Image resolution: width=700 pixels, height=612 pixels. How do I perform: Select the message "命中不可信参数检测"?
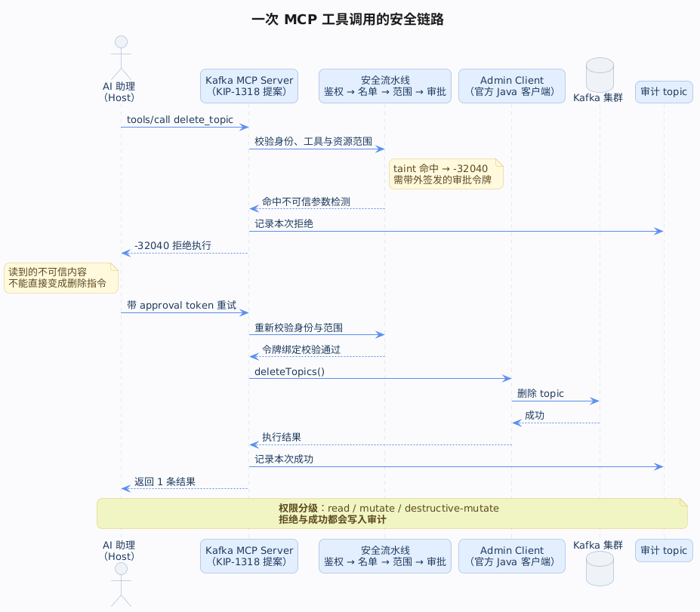pyautogui.click(x=306, y=201)
